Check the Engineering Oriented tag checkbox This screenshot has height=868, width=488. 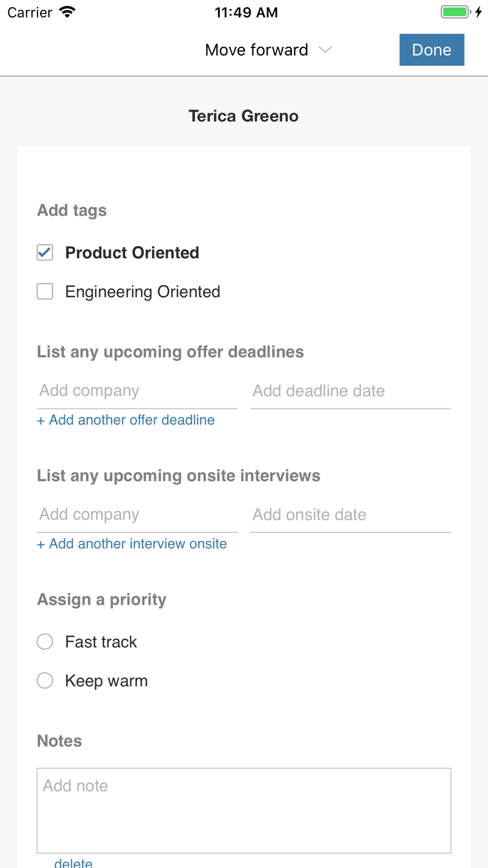45,292
